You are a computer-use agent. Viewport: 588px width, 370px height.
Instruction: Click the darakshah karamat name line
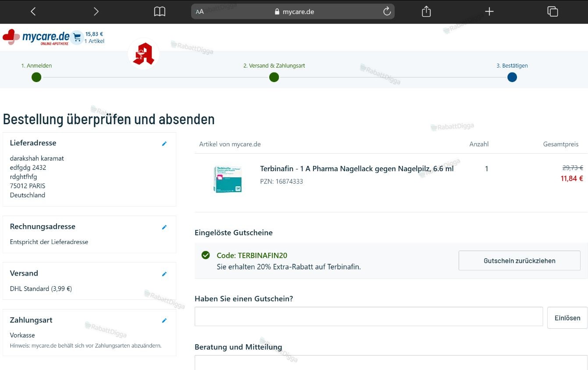point(37,158)
